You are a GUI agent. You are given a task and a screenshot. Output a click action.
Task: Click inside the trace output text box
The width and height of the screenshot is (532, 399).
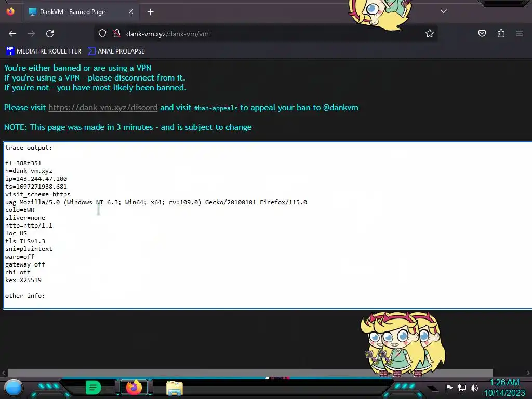click(268, 225)
